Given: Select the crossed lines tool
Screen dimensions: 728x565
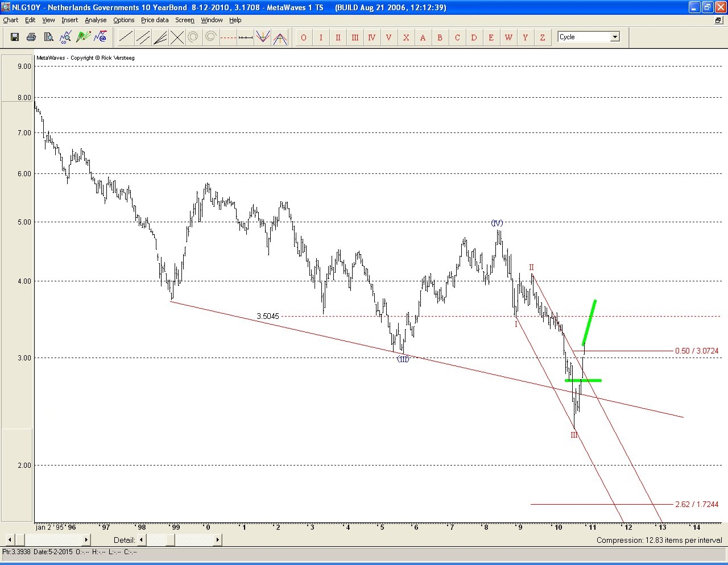Looking at the screenshot, I should tap(177, 38).
